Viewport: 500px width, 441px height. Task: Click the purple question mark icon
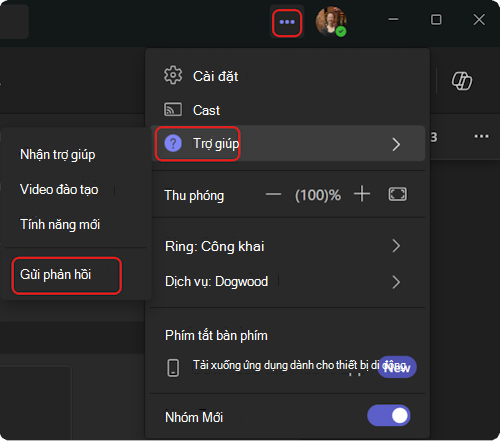click(x=173, y=144)
